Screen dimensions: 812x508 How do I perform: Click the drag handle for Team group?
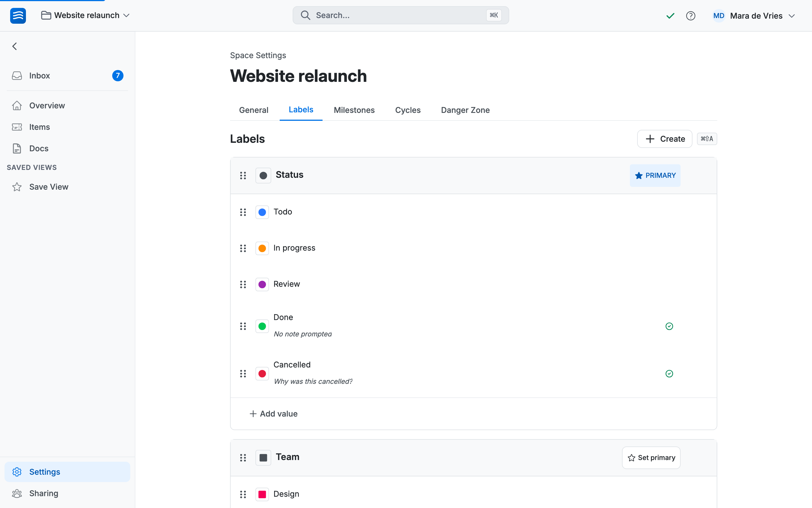click(x=243, y=457)
